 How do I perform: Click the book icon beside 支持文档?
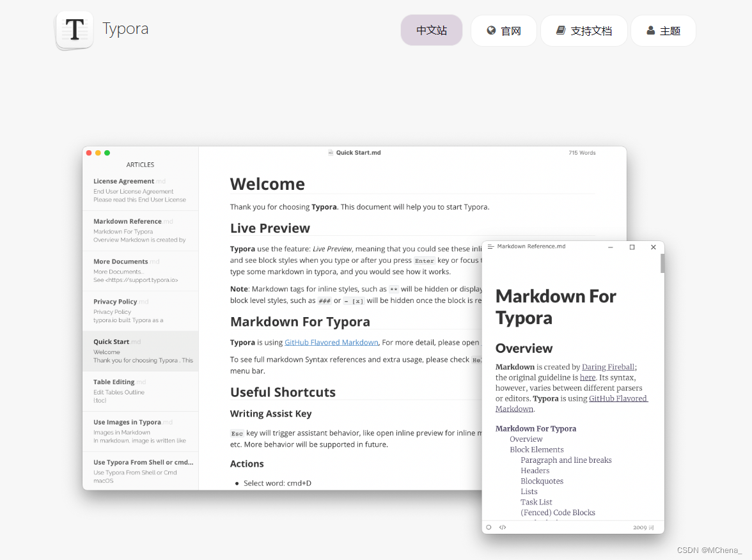coord(561,30)
